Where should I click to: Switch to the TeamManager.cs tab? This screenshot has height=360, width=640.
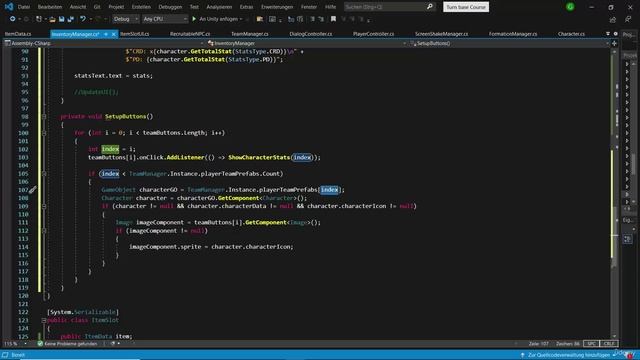pyautogui.click(x=249, y=34)
